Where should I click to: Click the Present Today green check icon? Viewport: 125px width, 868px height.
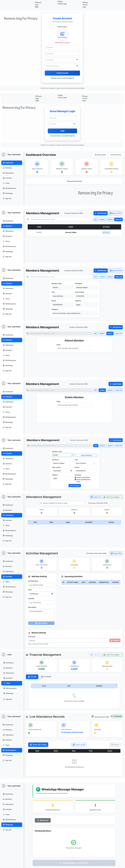[62, 164]
